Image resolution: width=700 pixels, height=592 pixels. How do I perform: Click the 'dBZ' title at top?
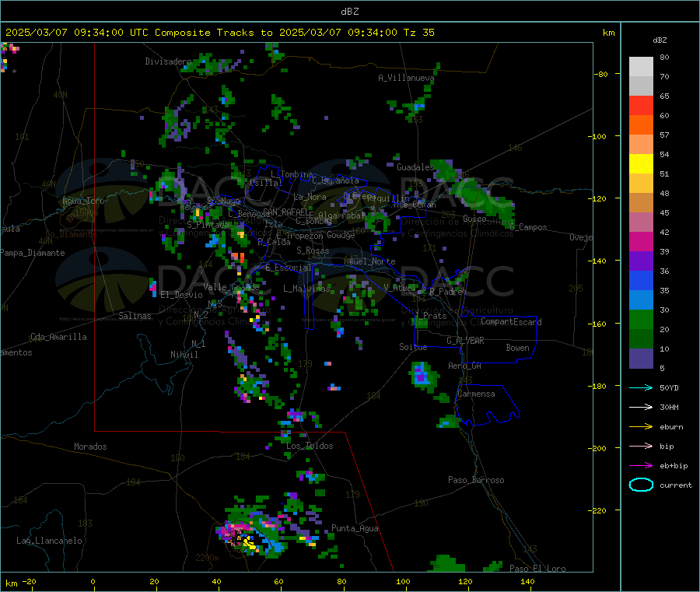point(349,12)
